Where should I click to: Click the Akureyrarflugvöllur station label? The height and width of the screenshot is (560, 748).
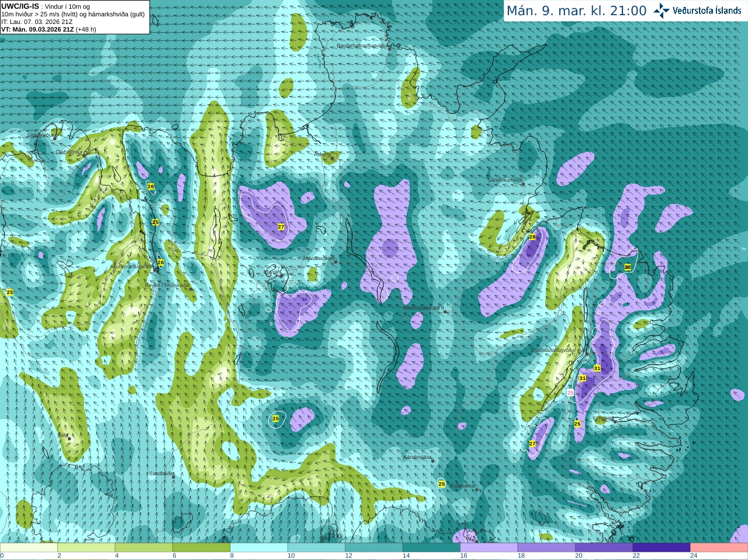coord(132,266)
